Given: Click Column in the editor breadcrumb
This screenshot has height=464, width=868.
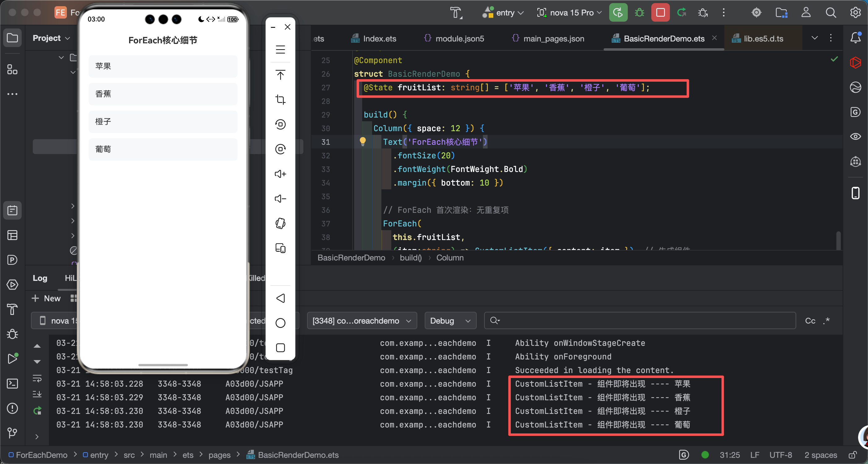Looking at the screenshot, I should 450,258.
